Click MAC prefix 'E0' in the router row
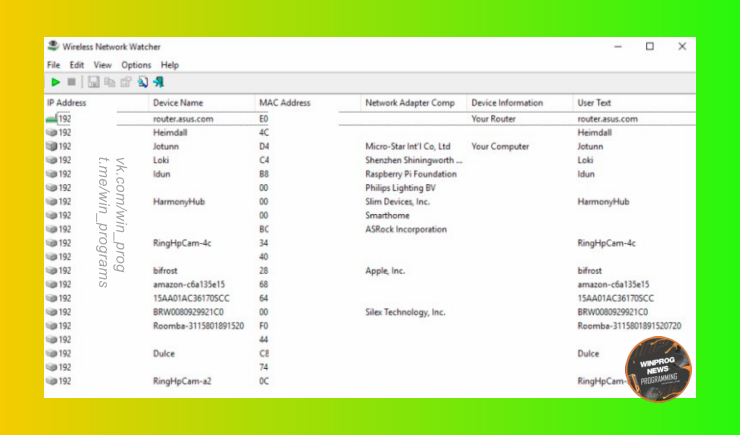Viewport: 740px width, 435px height. pos(263,119)
